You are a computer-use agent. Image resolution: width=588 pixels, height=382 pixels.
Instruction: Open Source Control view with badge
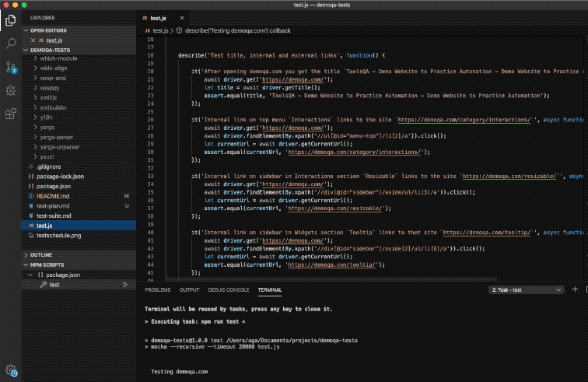click(x=11, y=67)
